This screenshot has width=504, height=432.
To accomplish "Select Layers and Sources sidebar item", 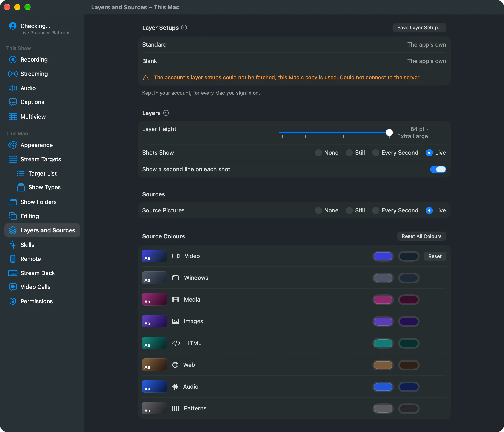I will [x=42, y=230].
